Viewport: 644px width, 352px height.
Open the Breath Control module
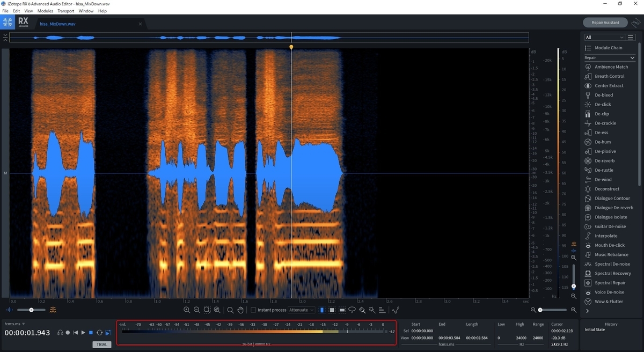click(610, 76)
